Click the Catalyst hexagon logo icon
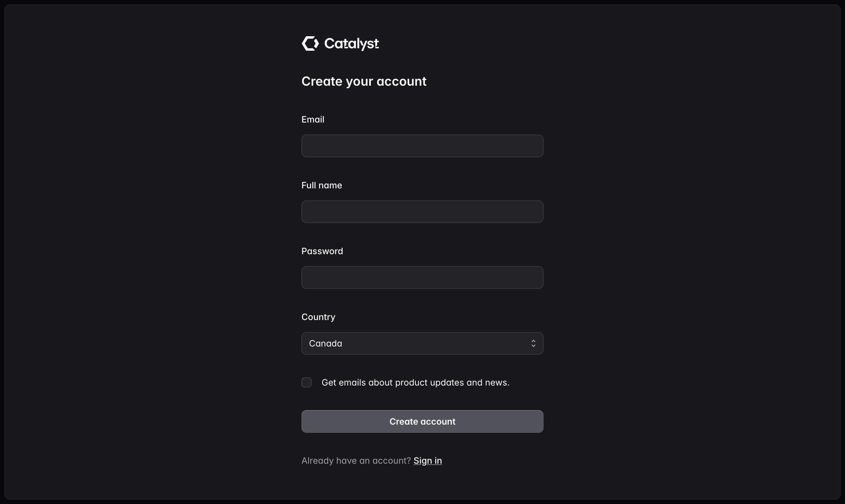This screenshot has height=504, width=845. coord(310,43)
